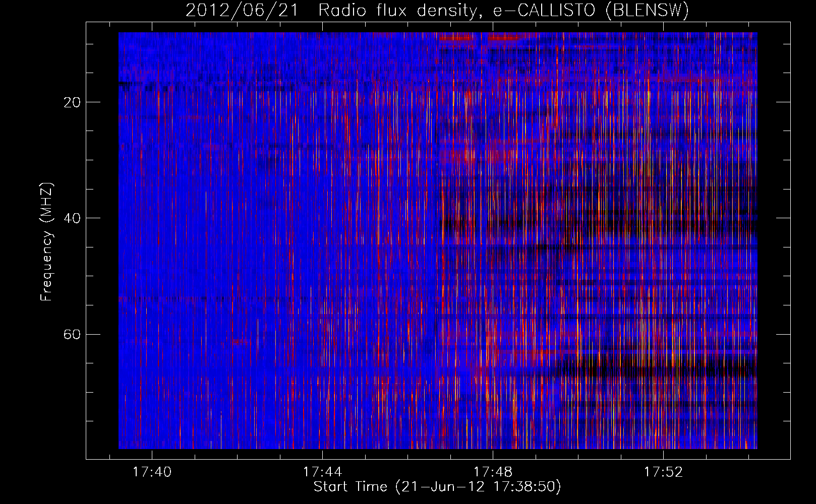Click the 60 frequency tick label
Image resolution: width=816 pixels, height=504 pixels.
72,334
